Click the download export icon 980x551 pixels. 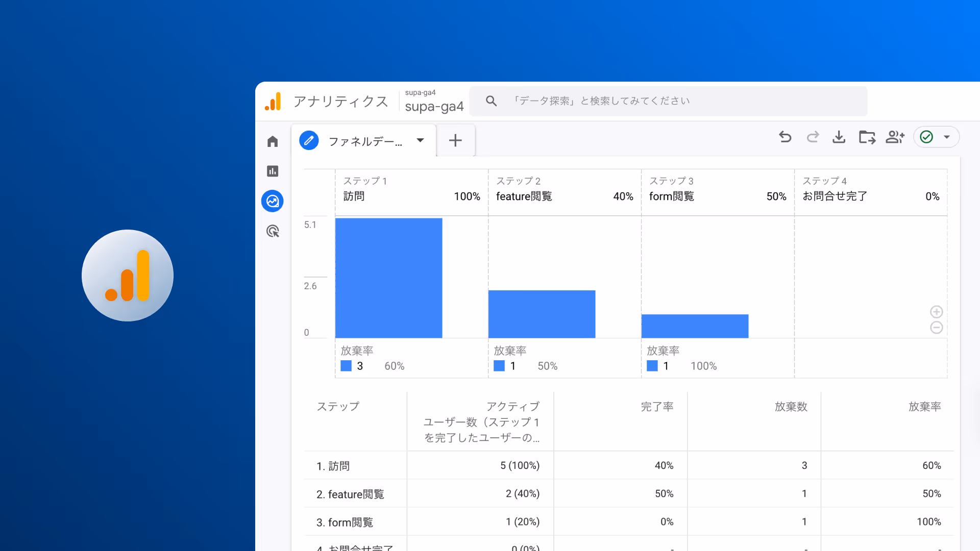[839, 137]
